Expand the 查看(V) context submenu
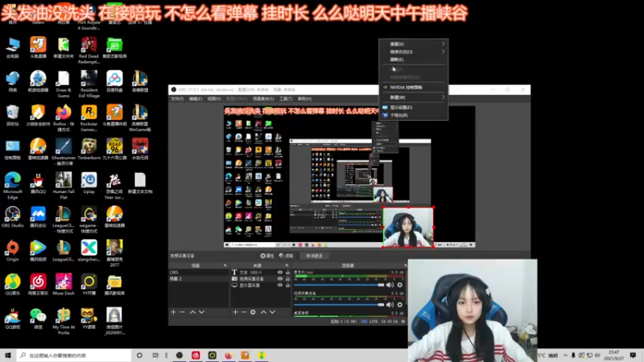The height and width of the screenshot is (362, 644). (414, 44)
